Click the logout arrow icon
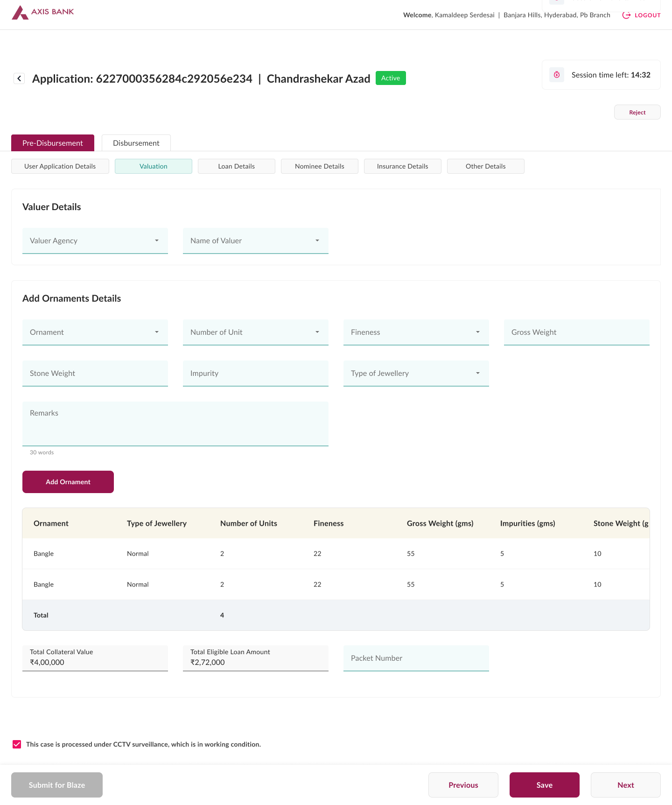The image size is (672, 805). 626,15
